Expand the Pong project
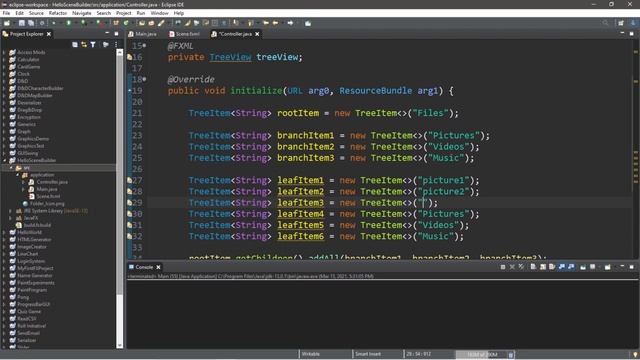 (x=4, y=297)
